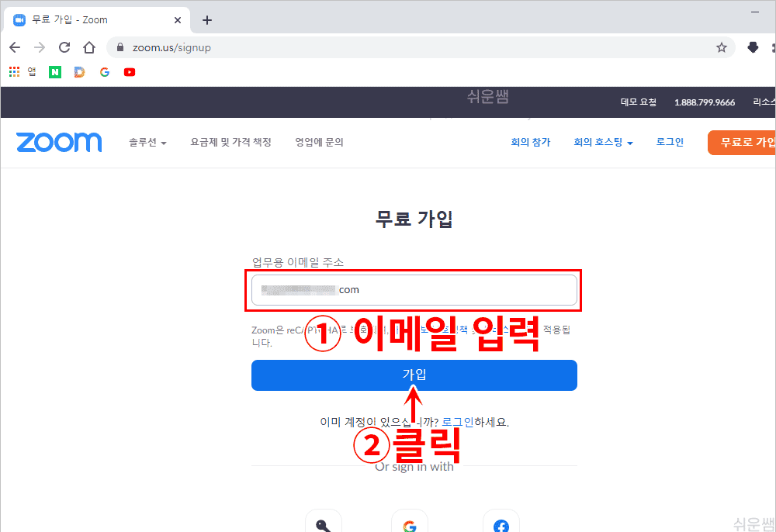
Task: Bookmark this page with the star icon
Action: pyautogui.click(x=722, y=47)
